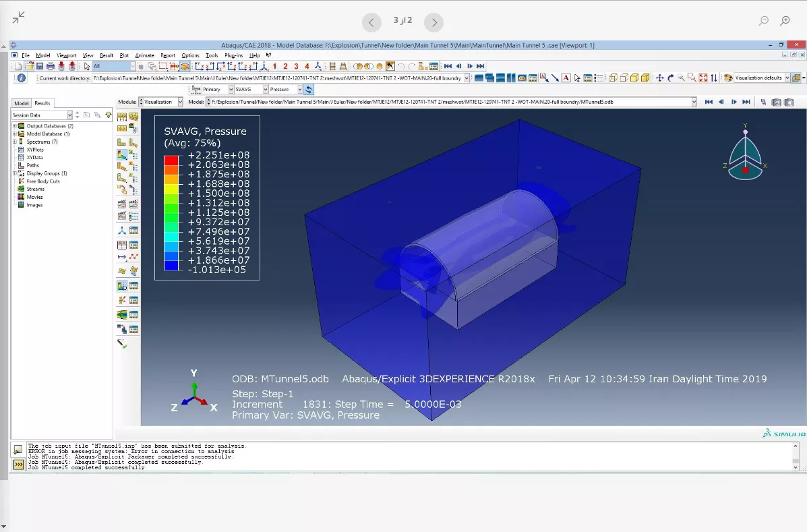Open the Plug-ins menu
807x532 pixels.
(234, 55)
